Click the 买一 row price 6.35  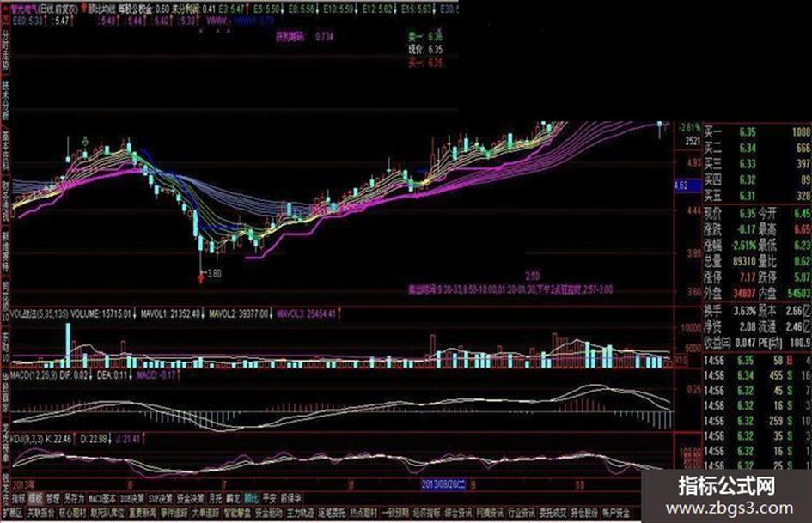[x=748, y=132]
